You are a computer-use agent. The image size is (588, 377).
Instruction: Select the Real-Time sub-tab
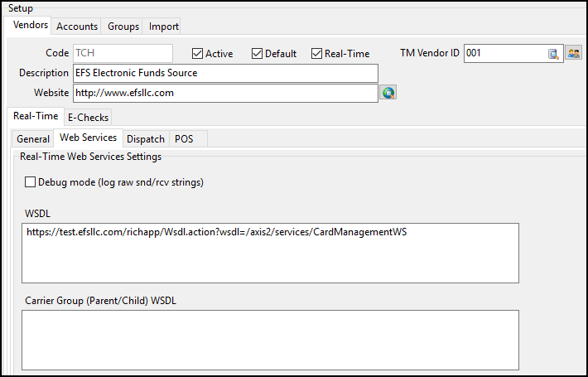[36, 116]
